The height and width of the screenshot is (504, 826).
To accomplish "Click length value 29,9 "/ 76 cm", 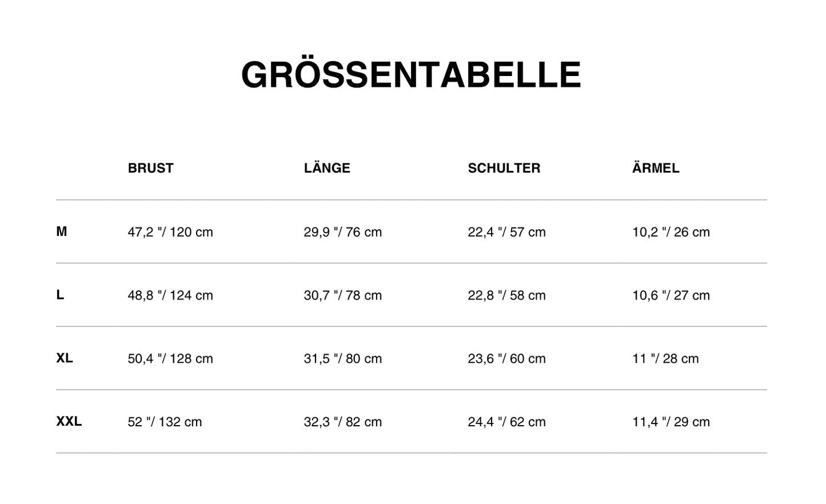I will pos(342,232).
